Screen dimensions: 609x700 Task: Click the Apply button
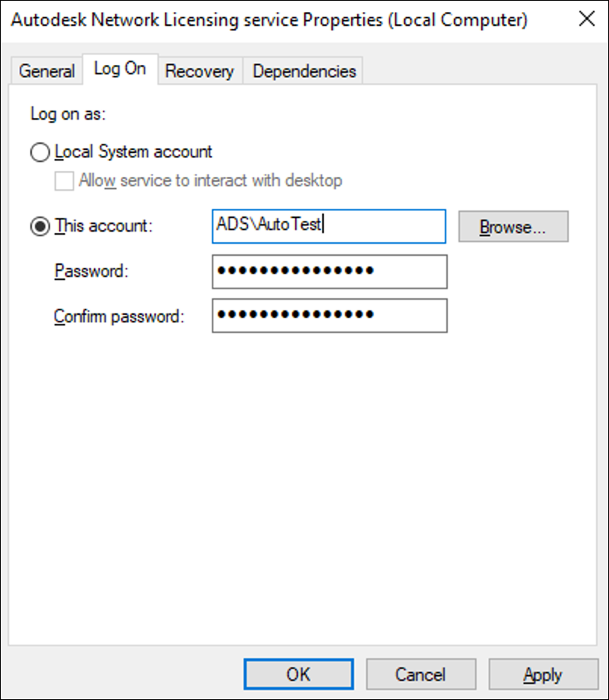(x=542, y=674)
